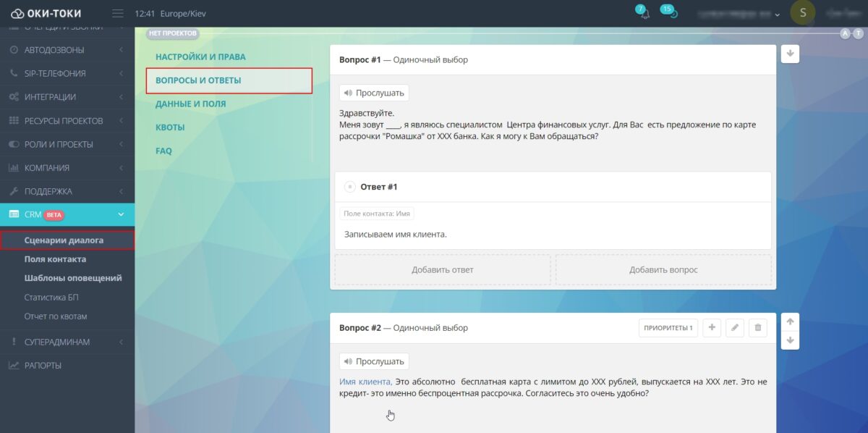
Task: Open the history icon with badge 15
Action: point(670,13)
